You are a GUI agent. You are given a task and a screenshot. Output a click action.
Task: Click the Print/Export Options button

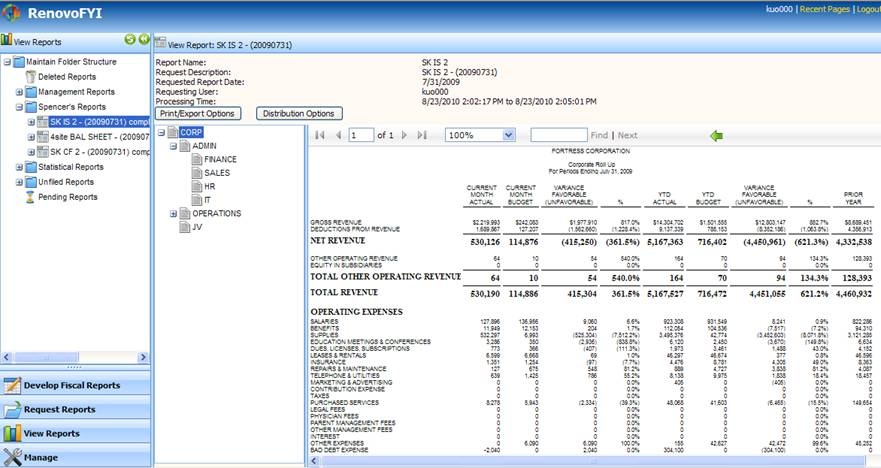coord(197,113)
